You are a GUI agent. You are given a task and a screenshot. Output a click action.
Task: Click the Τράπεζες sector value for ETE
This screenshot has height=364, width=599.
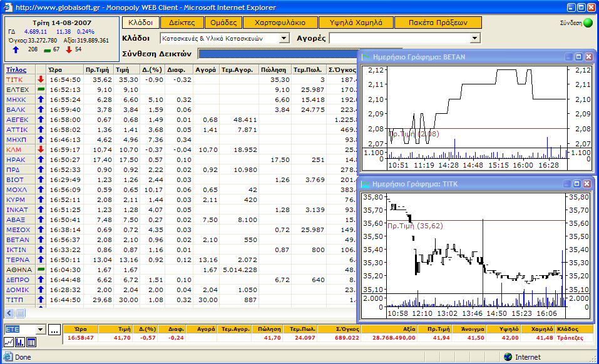point(570,338)
